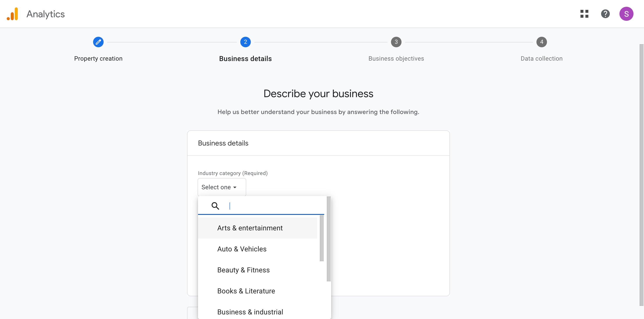Go to the Business objectives step label
The image size is (644, 319).
[x=396, y=58]
